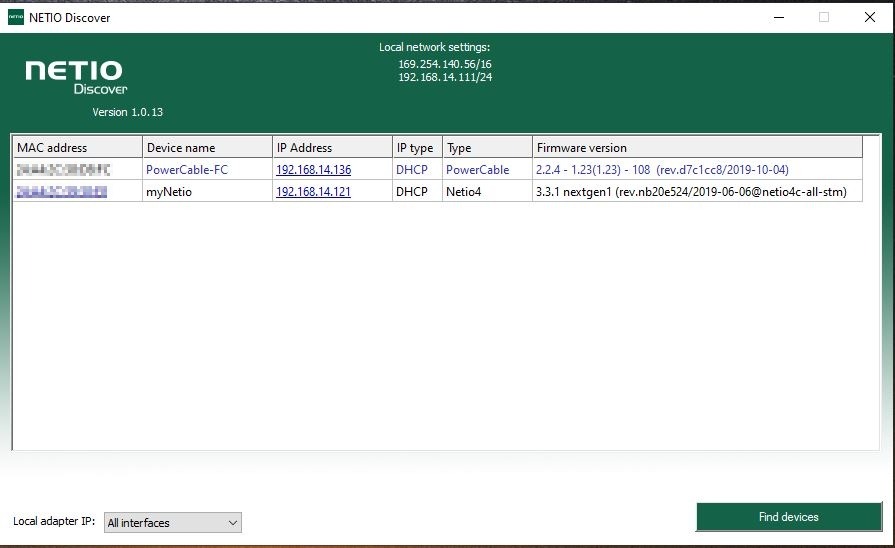Click the IP Address column header
Screen dimensions: 895x548
(332, 147)
